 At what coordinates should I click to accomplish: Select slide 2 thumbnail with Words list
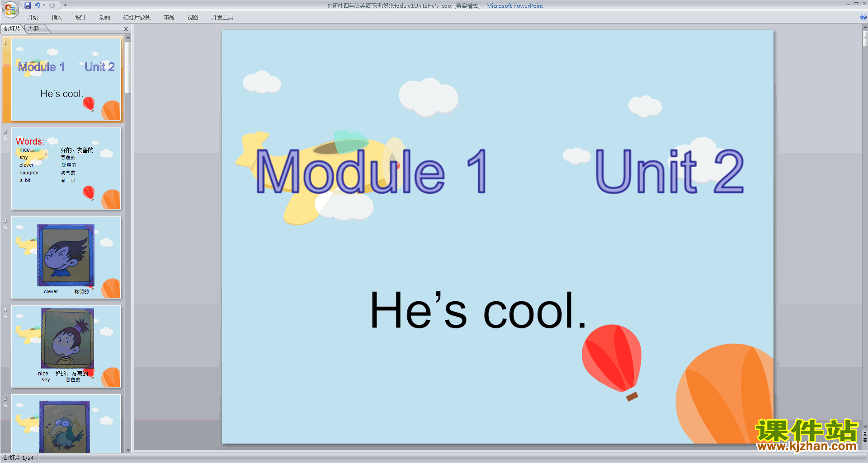tap(66, 168)
